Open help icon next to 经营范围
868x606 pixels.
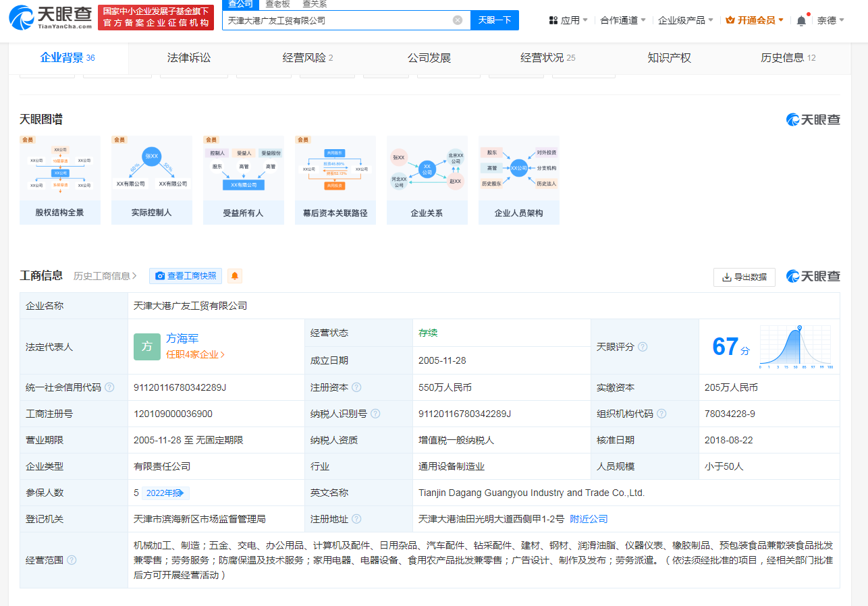72,560
